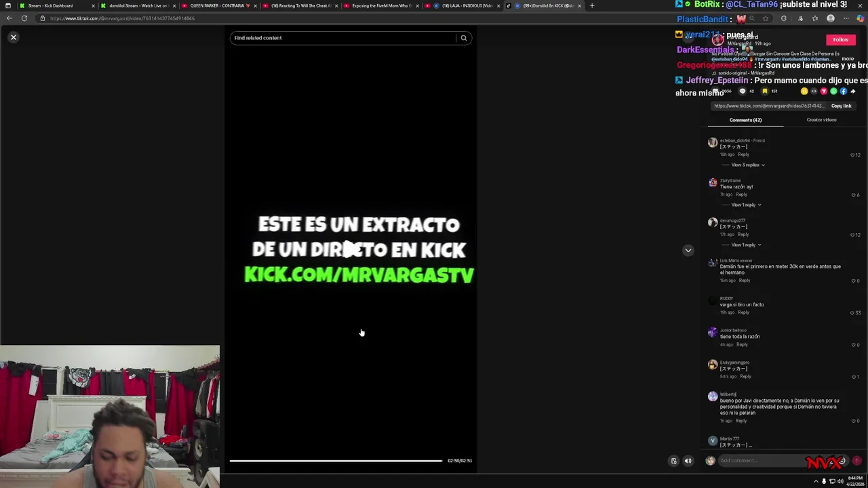The image size is (868, 488).
Task: Share to WhatsApp
Action: coord(833,91)
